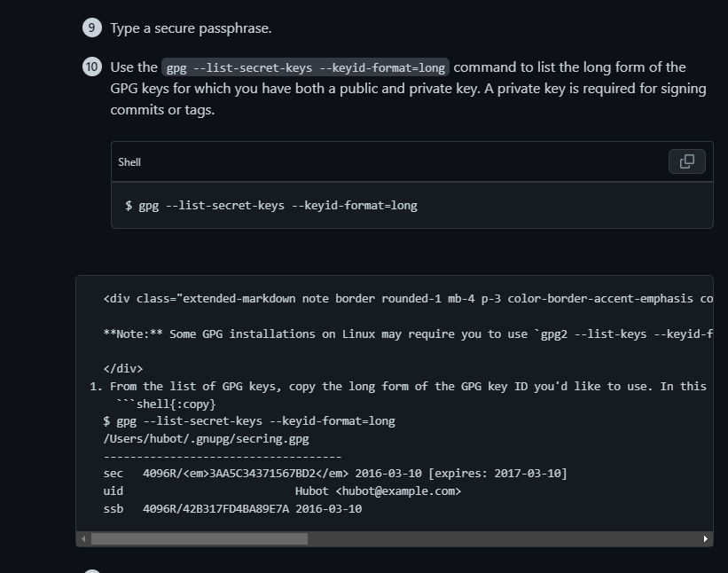Image resolution: width=728 pixels, height=573 pixels.
Task: Click the Shell code block header label
Action: 129,162
